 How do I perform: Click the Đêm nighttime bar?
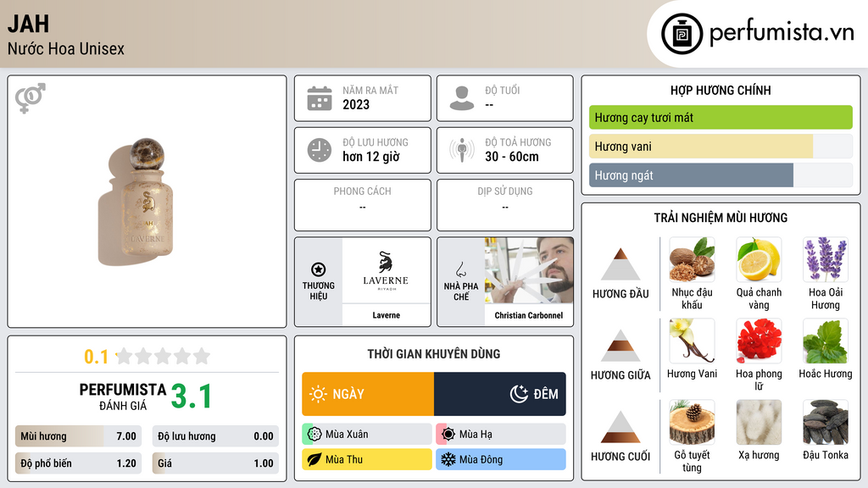pyautogui.click(x=500, y=394)
